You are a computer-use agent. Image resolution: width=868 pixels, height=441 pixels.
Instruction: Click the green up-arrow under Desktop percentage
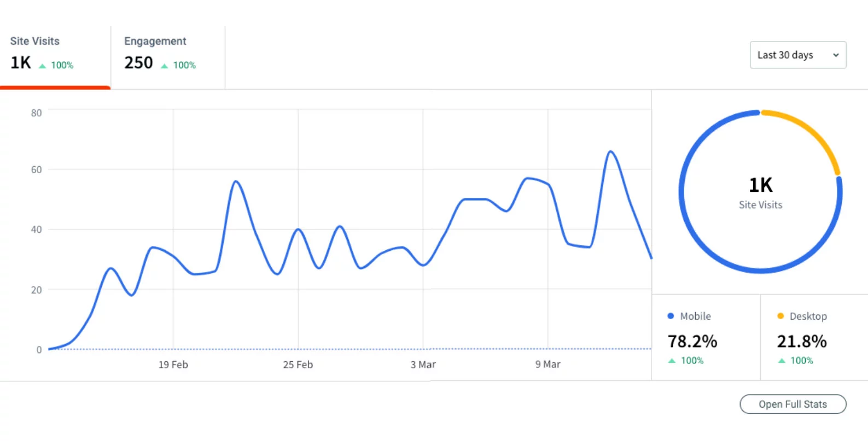[x=780, y=361]
